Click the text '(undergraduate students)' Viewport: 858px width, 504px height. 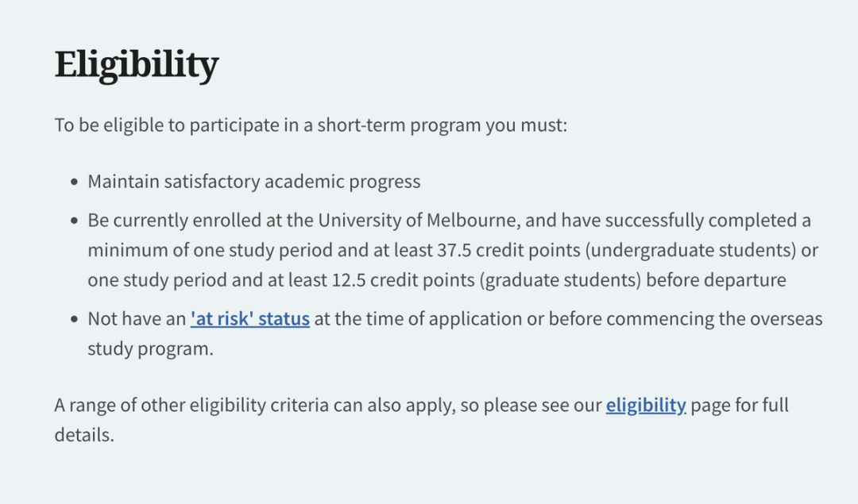click(690, 250)
